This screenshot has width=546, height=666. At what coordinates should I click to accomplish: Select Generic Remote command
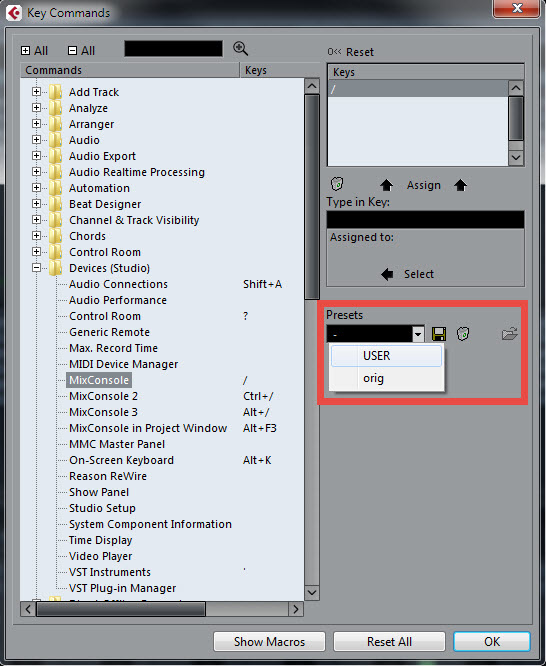click(109, 332)
